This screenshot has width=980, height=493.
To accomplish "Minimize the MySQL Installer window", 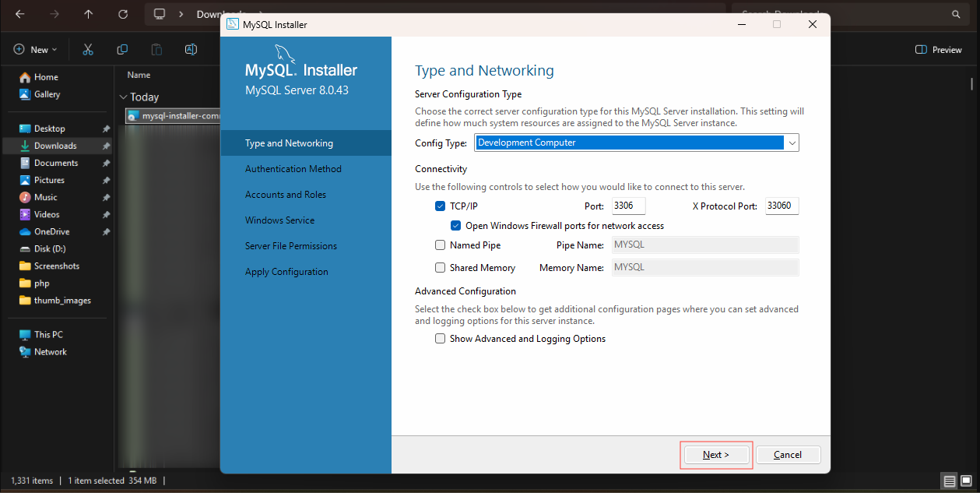I will pyautogui.click(x=741, y=24).
